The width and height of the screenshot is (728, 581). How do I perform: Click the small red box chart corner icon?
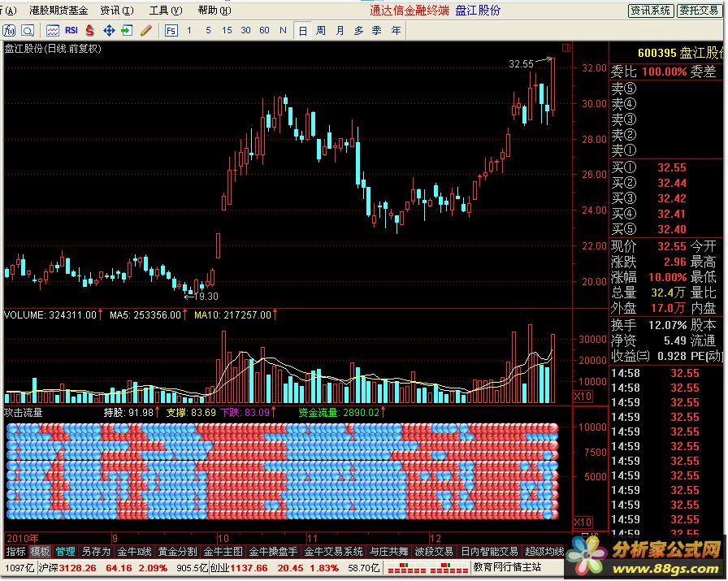(x=566, y=48)
